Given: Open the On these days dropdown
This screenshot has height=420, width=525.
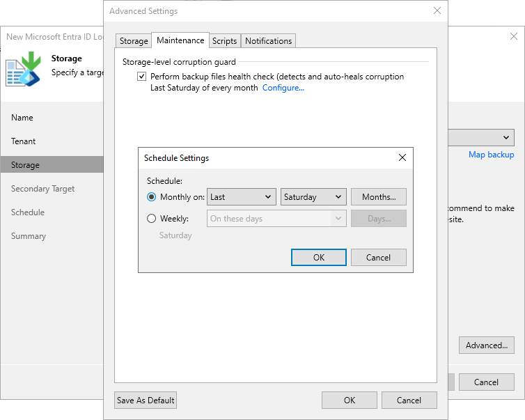Looking at the screenshot, I should pyautogui.click(x=276, y=219).
